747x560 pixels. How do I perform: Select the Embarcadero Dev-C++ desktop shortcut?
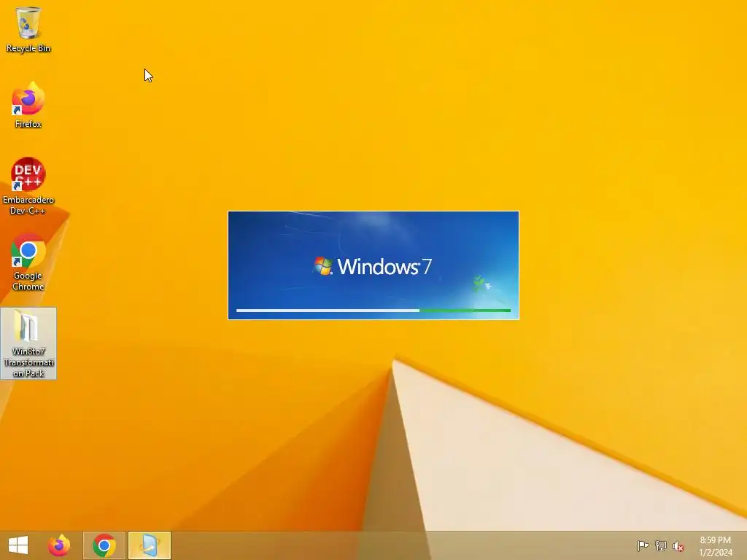(28, 186)
